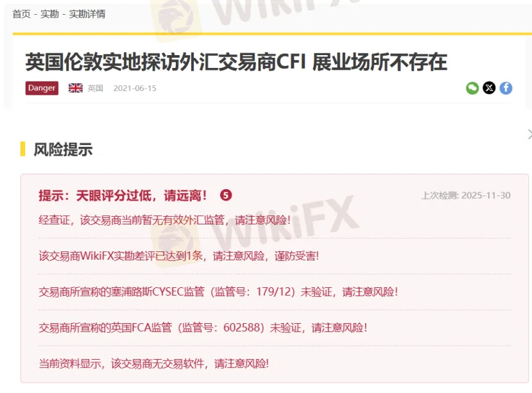532x393 pixels.
Task: Share the article on Facebook
Action: click(x=506, y=88)
